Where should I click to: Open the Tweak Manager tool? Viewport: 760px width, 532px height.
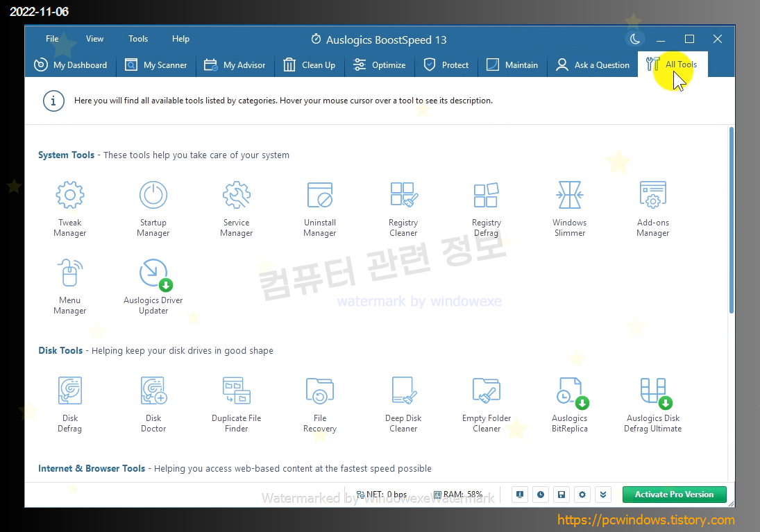point(70,209)
